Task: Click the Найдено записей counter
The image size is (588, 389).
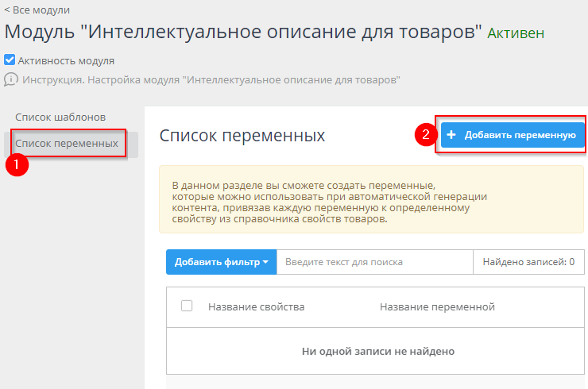Action: point(528,262)
